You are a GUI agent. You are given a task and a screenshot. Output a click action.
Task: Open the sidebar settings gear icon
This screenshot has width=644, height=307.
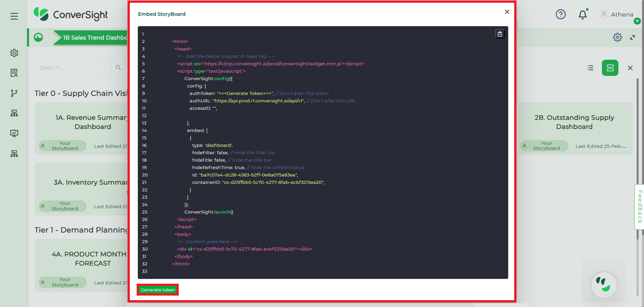[x=14, y=53]
